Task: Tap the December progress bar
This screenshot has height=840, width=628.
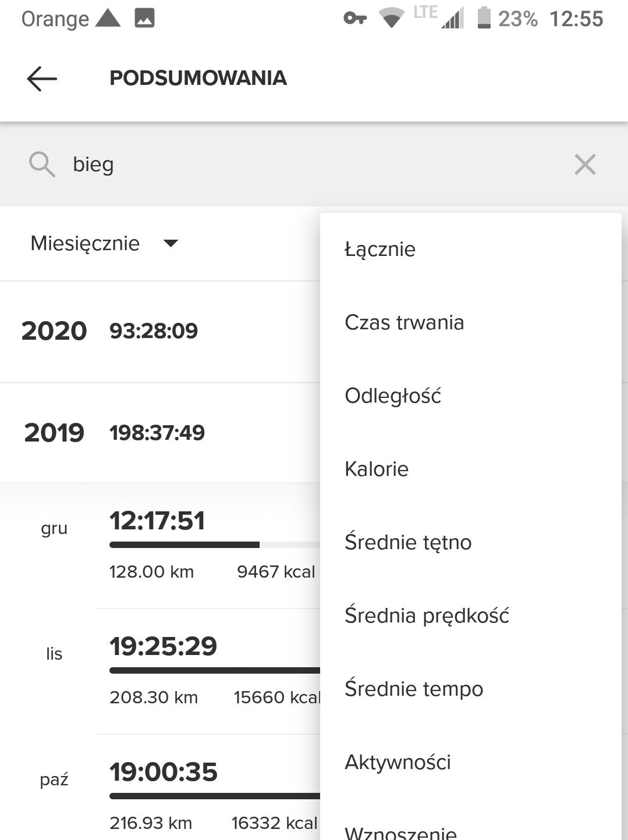Action: click(x=214, y=545)
